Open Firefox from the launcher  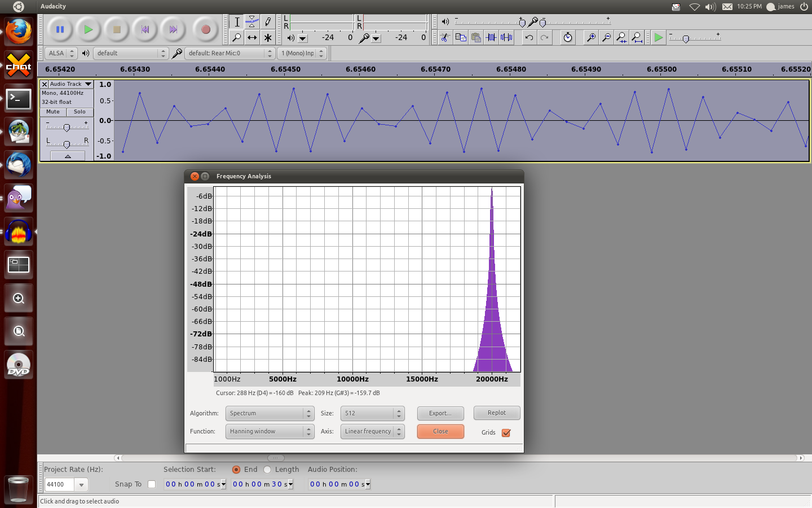coord(19,31)
